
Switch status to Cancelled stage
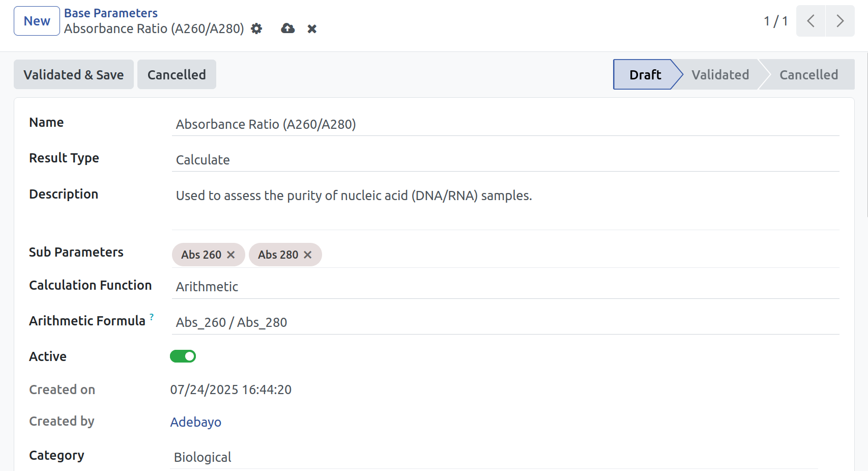coord(808,75)
